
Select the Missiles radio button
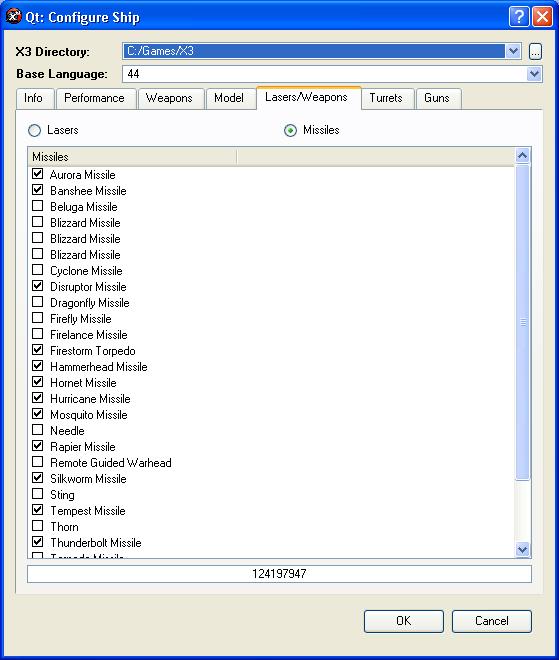point(290,130)
